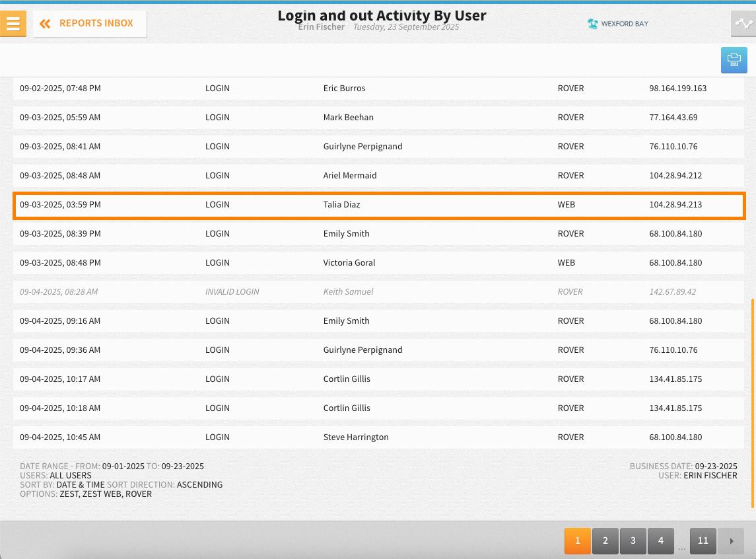Screen dimensions: 756x559
Task: Click timestamp 09-04-2025, 09:16 AM
Action: [60, 321]
